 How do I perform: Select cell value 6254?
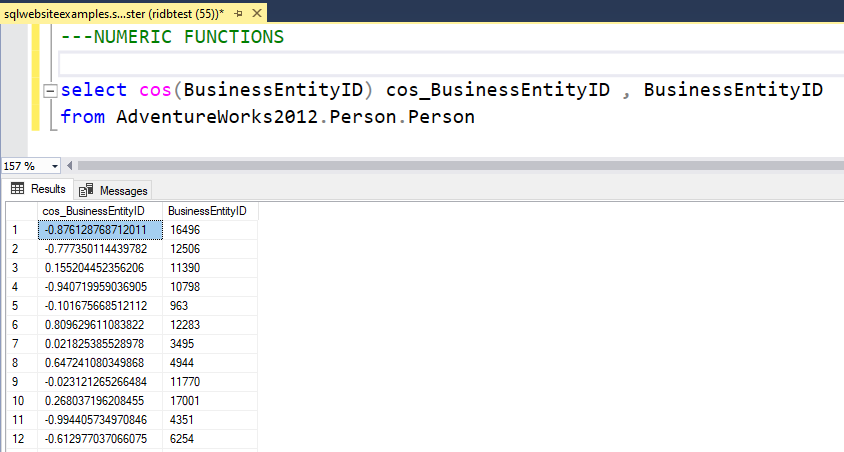210,439
